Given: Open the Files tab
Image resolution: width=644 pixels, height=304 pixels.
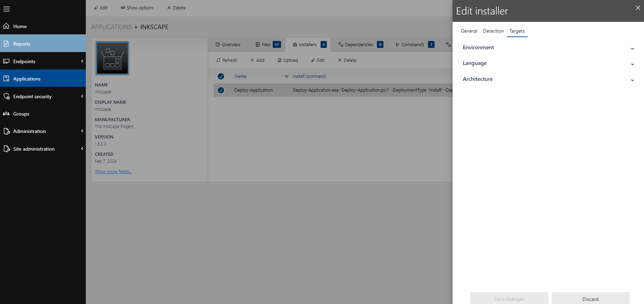Looking at the screenshot, I should 266,44.
